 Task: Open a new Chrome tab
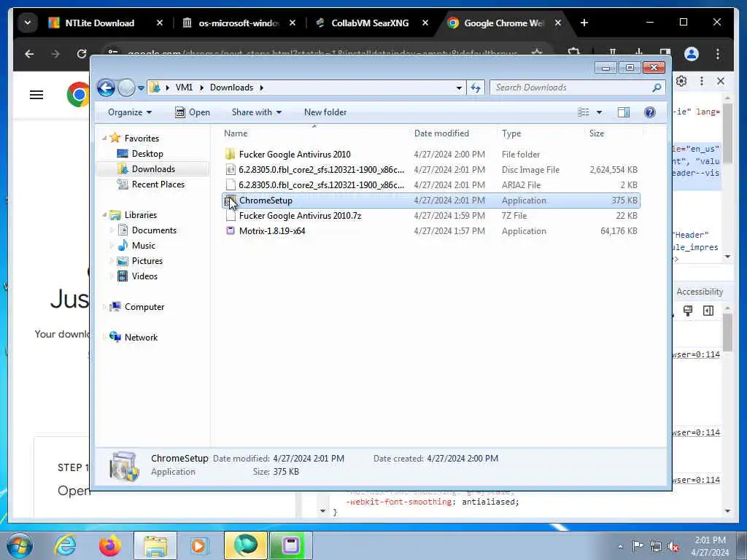(584, 23)
